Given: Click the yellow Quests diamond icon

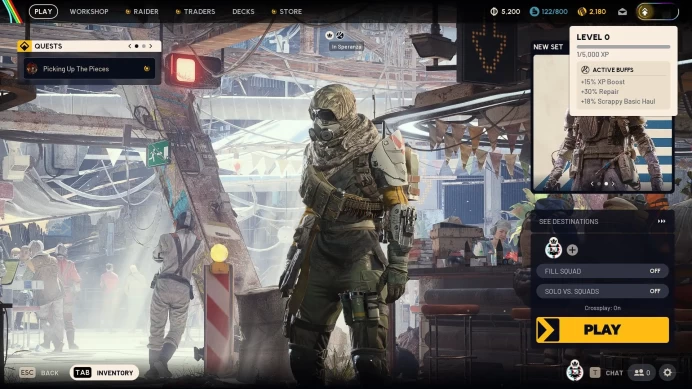Looking at the screenshot, I should click(24, 46).
